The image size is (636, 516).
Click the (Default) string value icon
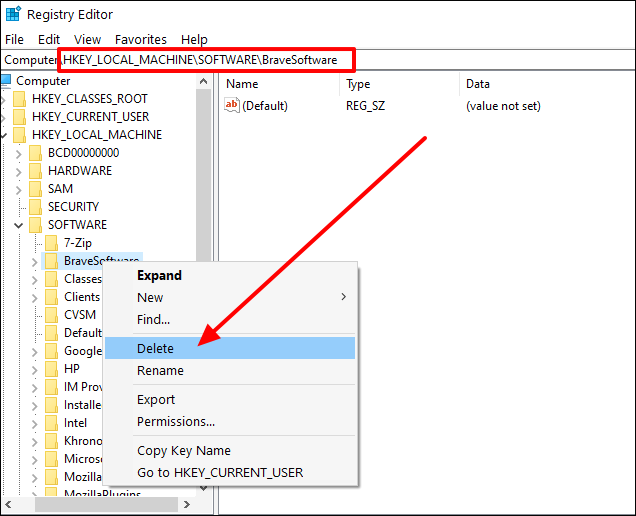tap(232, 105)
